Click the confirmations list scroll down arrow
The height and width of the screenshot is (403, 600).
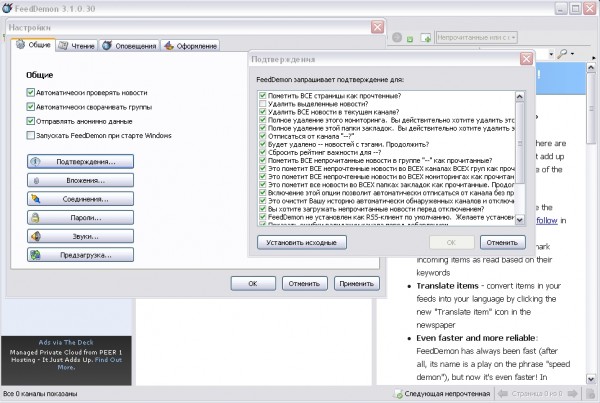tap(519, 220)
